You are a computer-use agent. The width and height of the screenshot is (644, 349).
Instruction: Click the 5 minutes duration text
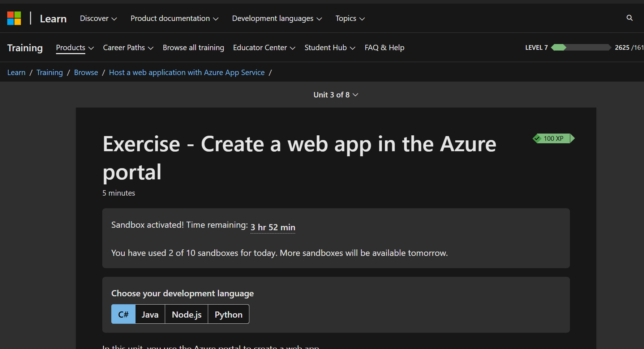click(119, 193)
